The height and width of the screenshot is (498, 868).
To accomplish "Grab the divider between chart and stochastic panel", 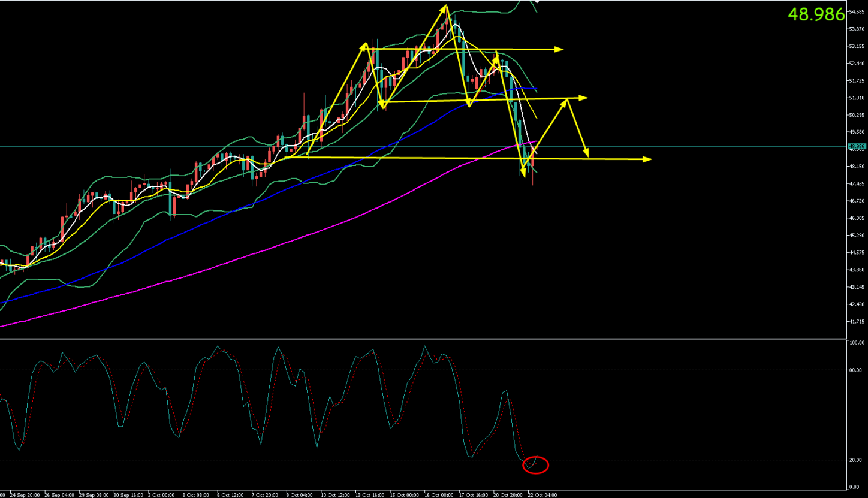I will [420, 339].
